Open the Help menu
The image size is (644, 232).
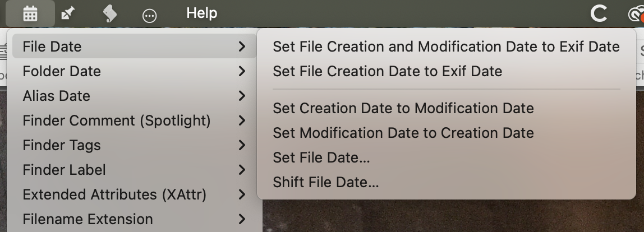(201, 13)
